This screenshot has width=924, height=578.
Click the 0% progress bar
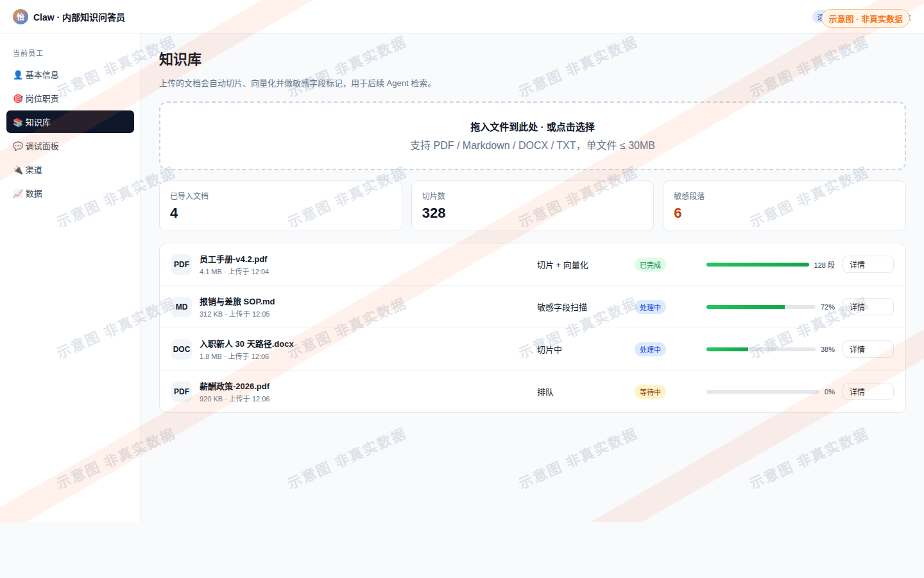coord(762,392)
